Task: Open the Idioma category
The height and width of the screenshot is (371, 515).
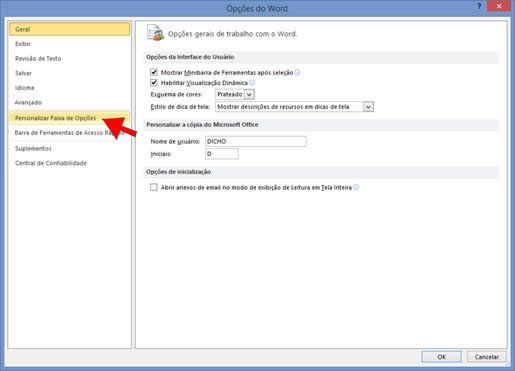Action: point(70,88)
